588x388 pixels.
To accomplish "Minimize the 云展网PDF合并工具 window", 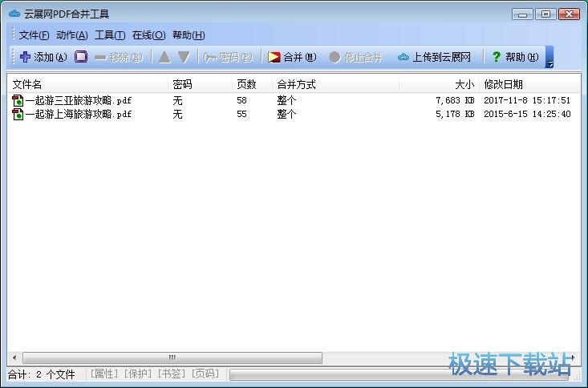I will click(522, 14).
